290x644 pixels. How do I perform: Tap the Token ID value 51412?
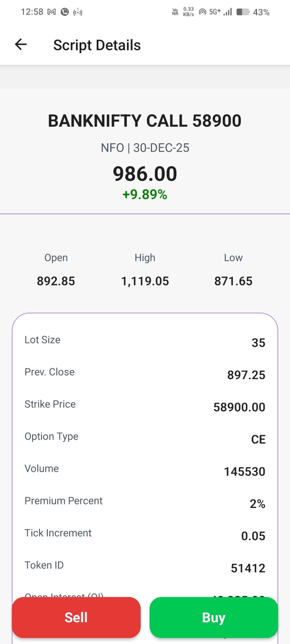click(248, 568)
